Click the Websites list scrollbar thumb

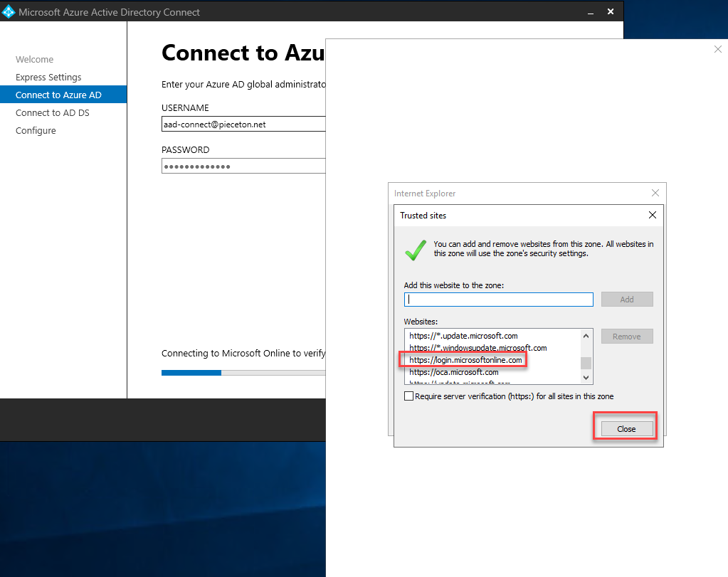click(586, 363)
